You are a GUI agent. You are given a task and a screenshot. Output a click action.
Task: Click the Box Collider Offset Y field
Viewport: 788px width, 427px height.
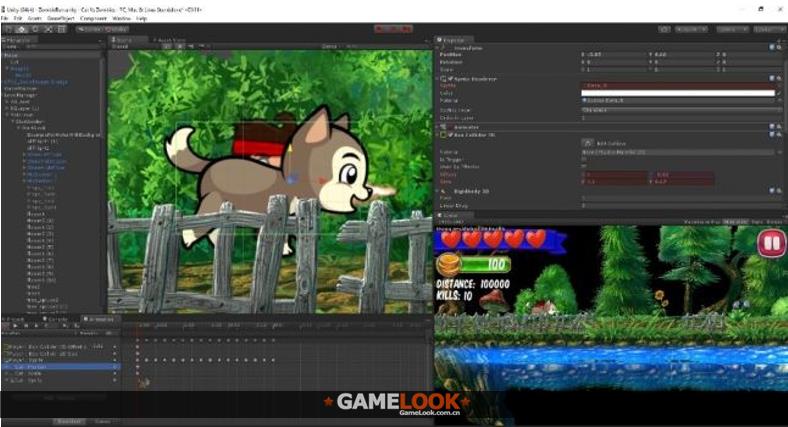(682, 174)
